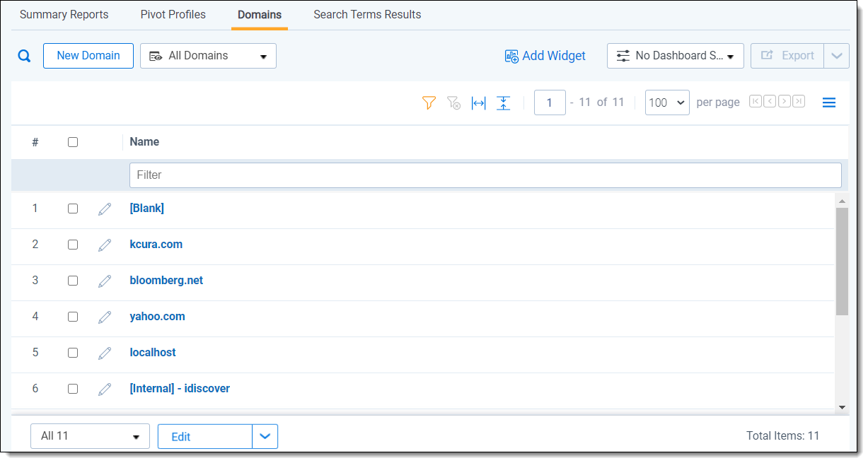Image resolution: width=868 pixels, height=463 pixels.
Task: Open the All Domains view dropdown
Action: tap(208, 56)
